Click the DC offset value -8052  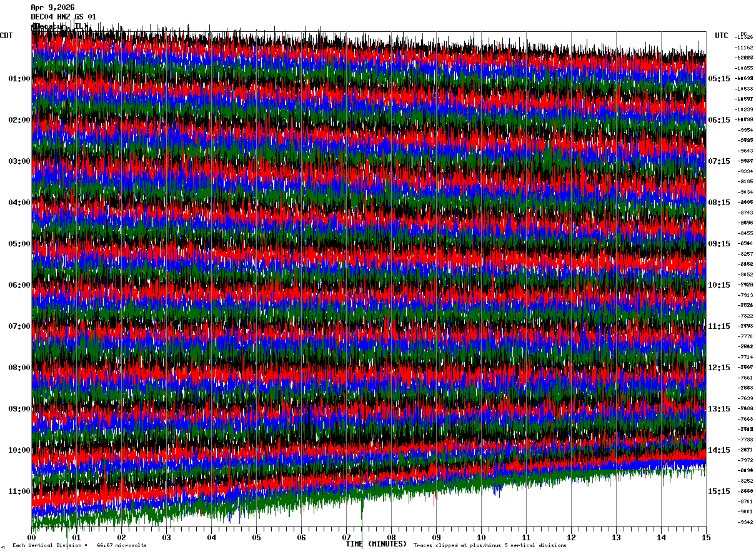(745, 274)
